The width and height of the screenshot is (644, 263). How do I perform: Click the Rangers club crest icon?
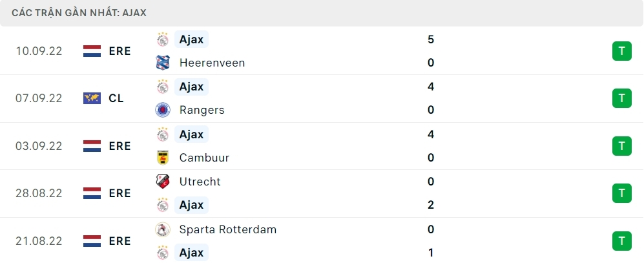click(x=163, y=110)
